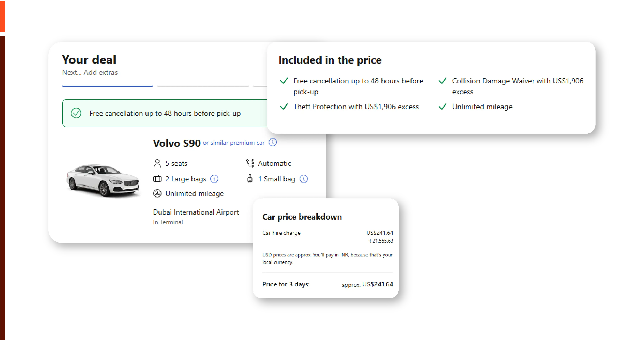
Task: Click checkmark beside Free cancellation in included list
Action: (x=284, y=81)
